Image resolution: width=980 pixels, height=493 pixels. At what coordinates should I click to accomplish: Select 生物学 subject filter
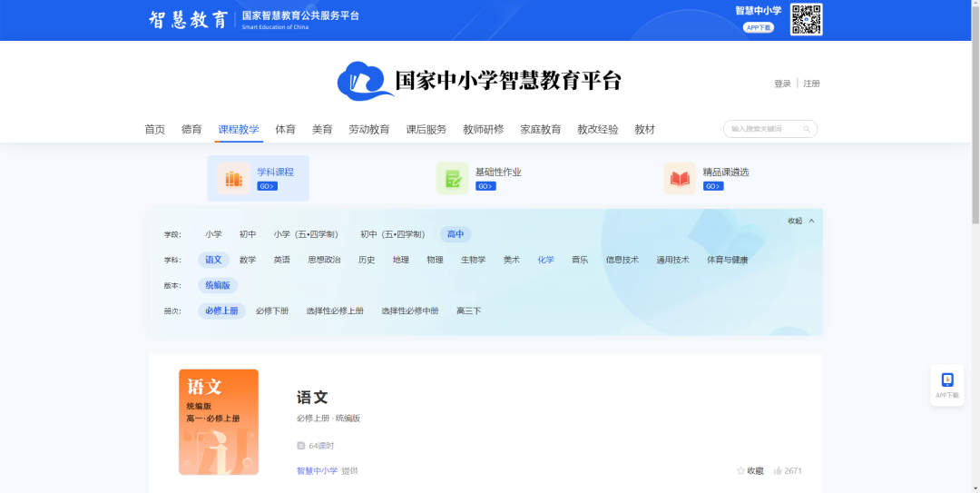coord(473,261)
